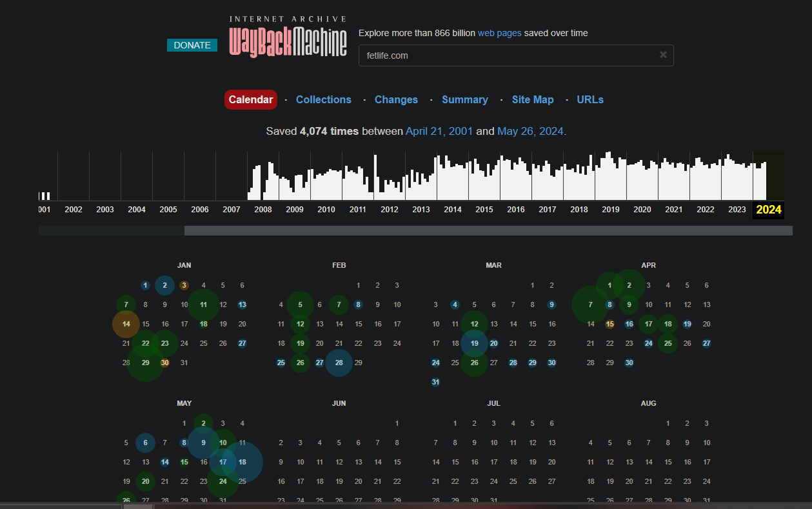Open January 11 capture bubble

[x=204, y=304]
